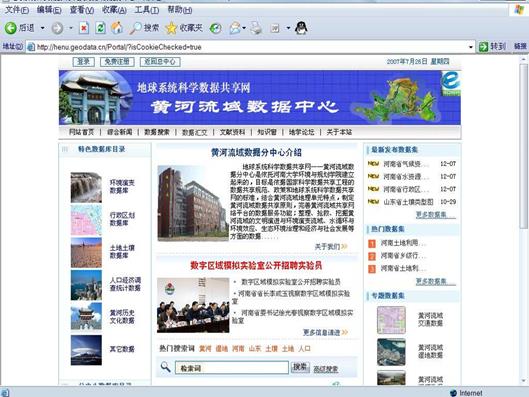
Task: Open the 文件(F) menu
Action: pyautogui.click(x=17, y=10)
